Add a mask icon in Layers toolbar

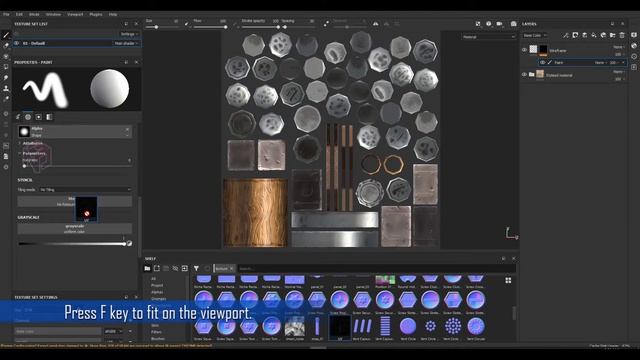(x=575, y=36)
